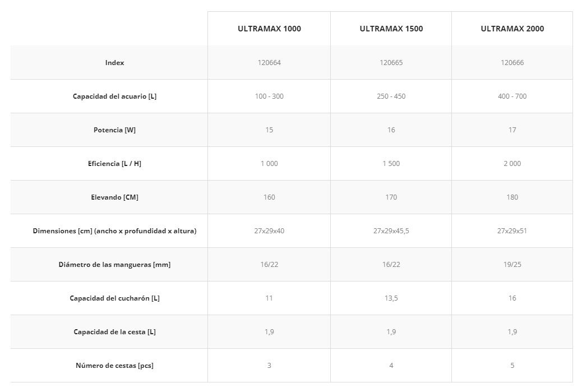Select the 250 - 450 capacity cell
582x392 pixels.
point(391,96)
